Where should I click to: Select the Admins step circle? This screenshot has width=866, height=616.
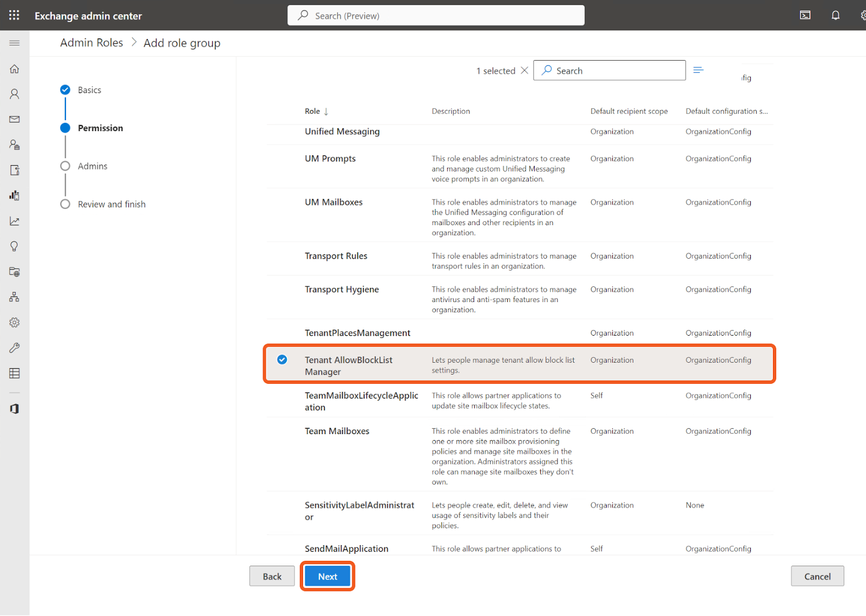(65, 166)
